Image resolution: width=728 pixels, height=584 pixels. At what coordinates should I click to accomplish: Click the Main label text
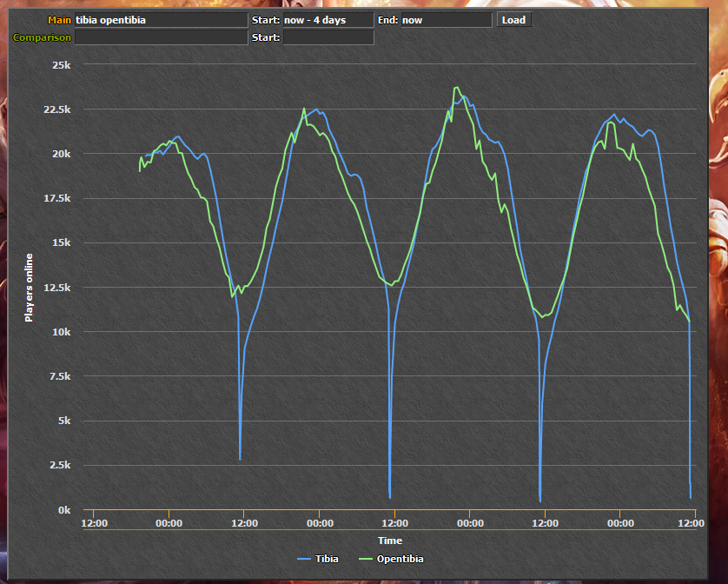coord(59,20)
